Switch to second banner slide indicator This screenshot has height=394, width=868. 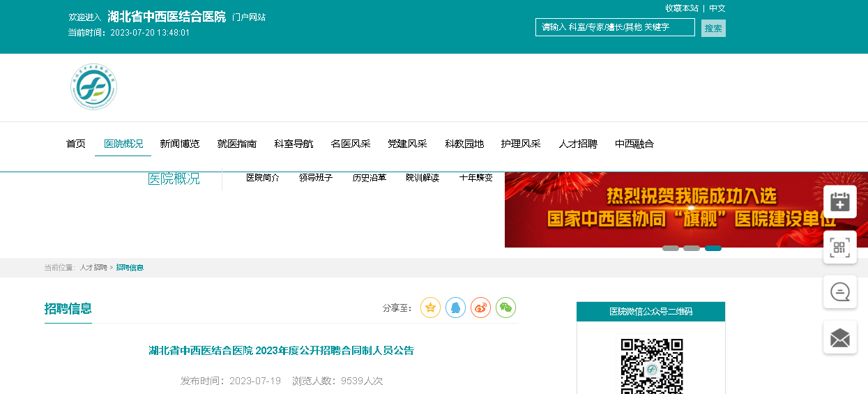(692, 248)
